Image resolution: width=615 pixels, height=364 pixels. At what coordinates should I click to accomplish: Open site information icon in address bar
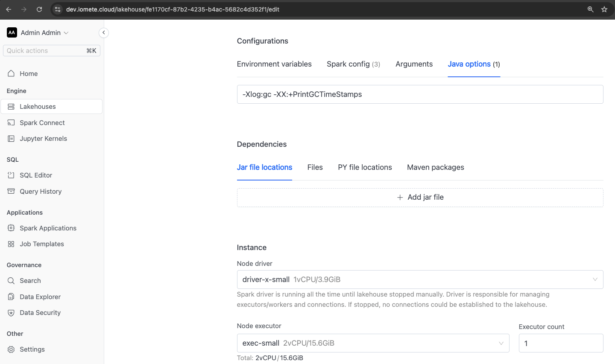58,9
